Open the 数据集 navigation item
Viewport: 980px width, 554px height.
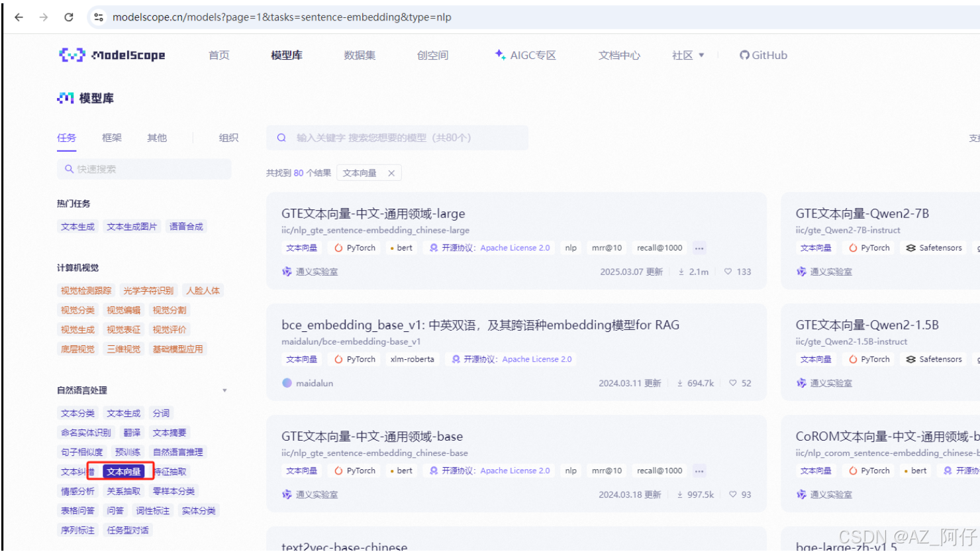(x=360, y=56)
